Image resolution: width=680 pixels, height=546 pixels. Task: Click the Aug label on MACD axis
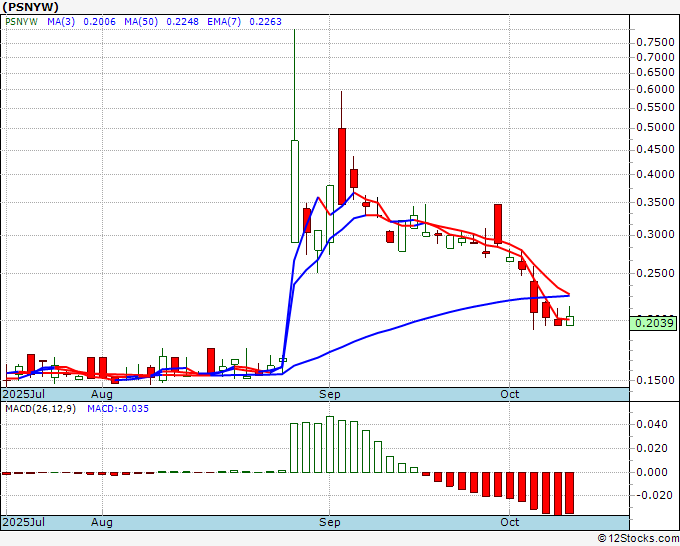pyautogui.click(x=102, y=522)
